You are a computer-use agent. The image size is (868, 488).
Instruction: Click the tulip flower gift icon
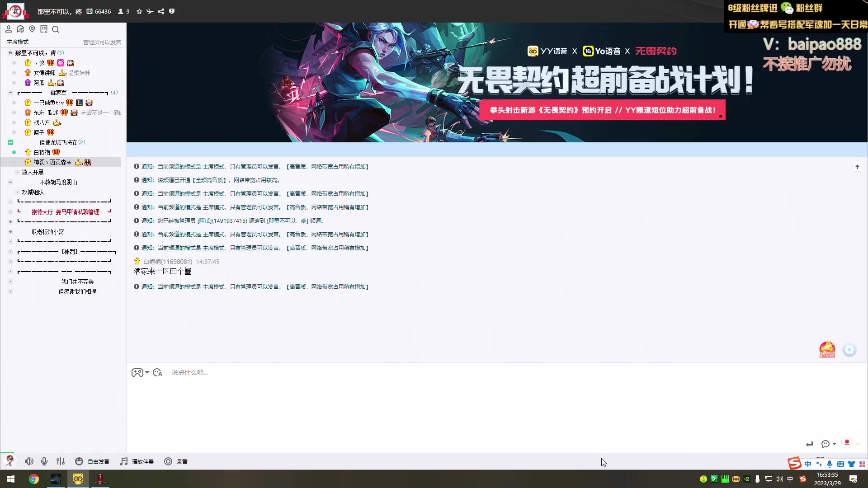pos(847,443)
